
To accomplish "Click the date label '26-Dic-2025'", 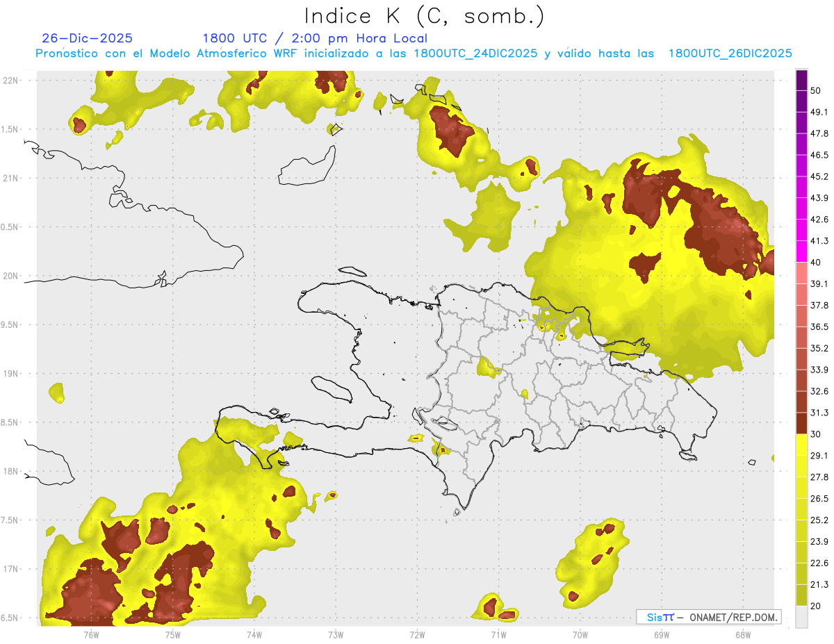I will tap(87, 38).
